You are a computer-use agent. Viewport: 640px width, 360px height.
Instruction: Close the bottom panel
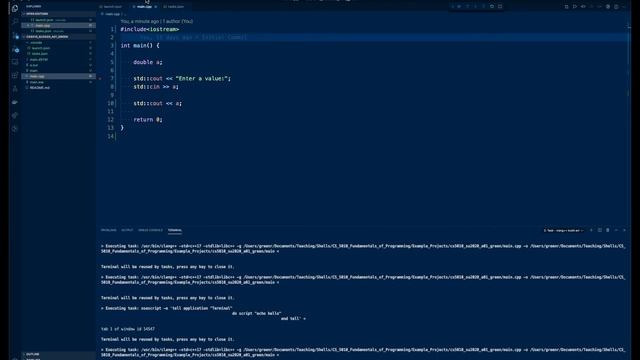point(624,230)
